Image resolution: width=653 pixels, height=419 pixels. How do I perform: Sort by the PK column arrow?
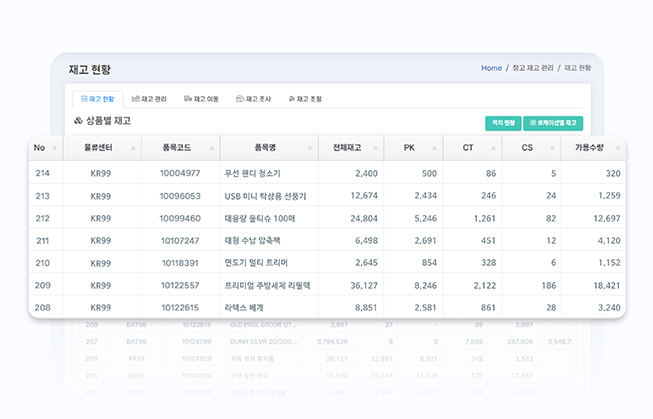click(x=434, y=148)
